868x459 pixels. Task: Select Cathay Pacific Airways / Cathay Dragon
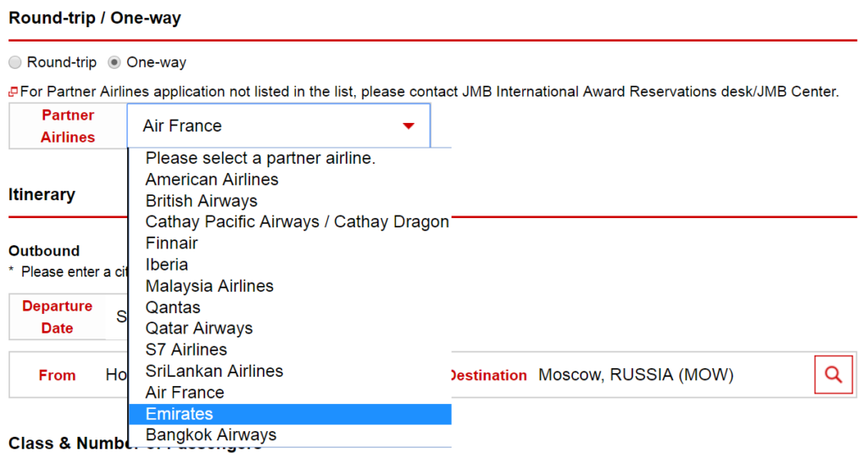(290, 221)
